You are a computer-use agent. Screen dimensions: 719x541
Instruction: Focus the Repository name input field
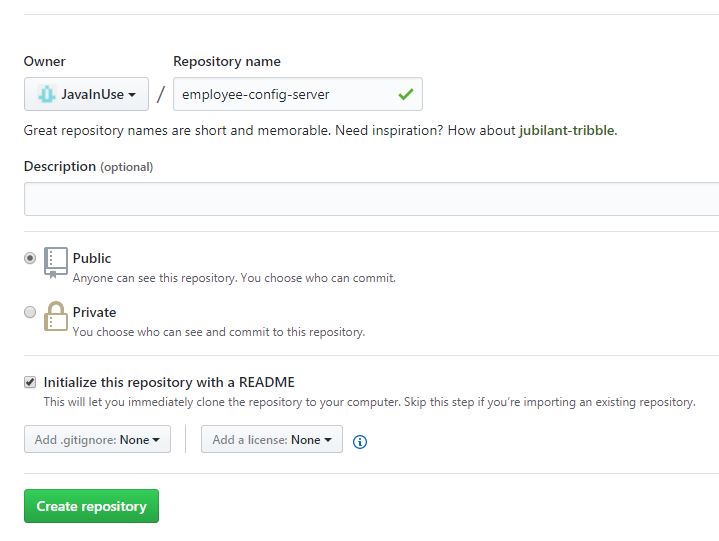click(298, 94)
